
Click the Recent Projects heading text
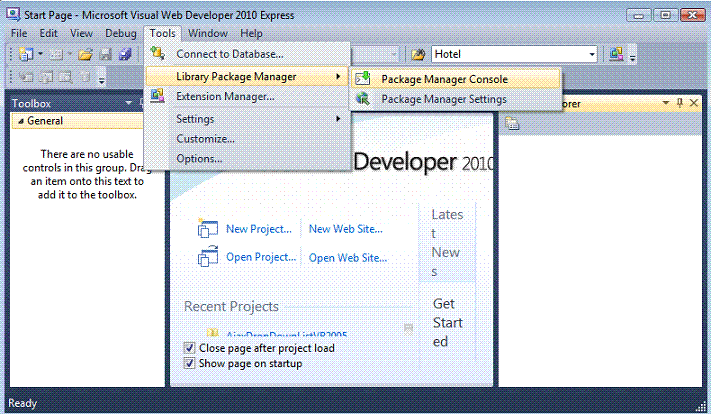pos(231,307)
